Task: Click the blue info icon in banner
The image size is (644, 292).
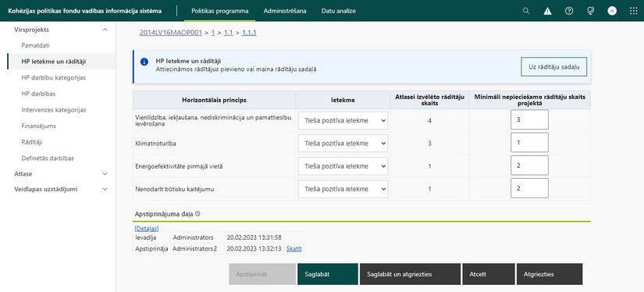Action: (x=144, y=62)
